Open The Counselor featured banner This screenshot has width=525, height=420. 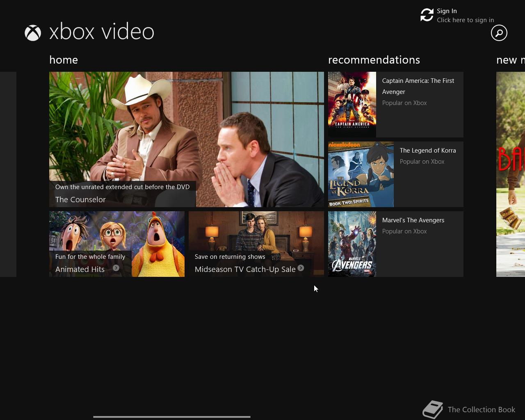187,139
